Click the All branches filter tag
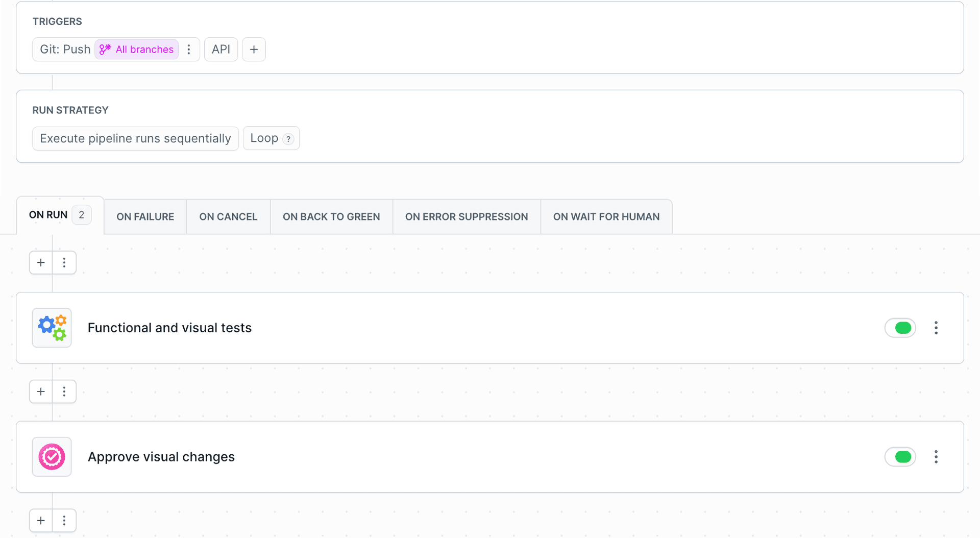Screen dimensions: 980x538 click(x=137, y=50)
